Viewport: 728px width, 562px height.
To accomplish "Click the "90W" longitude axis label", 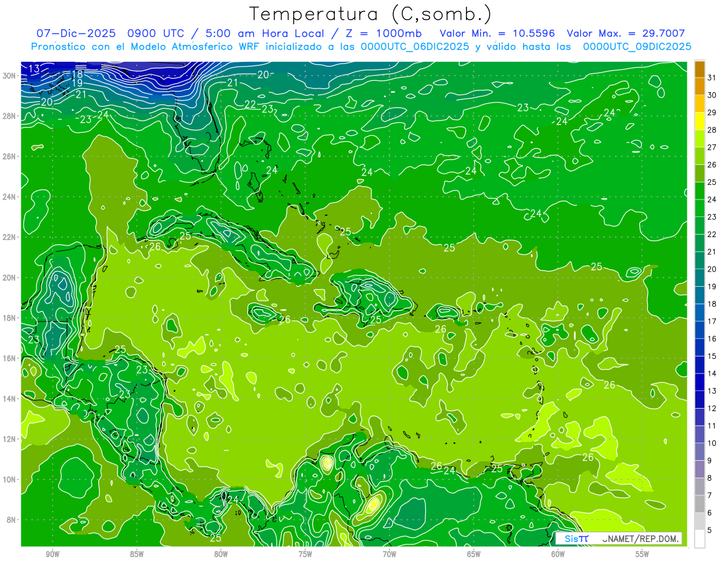I will [x=53, y=554].
